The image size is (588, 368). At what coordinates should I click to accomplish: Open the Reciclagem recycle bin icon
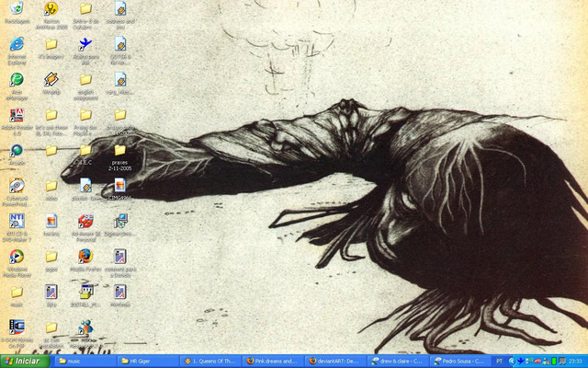(17, 9)
